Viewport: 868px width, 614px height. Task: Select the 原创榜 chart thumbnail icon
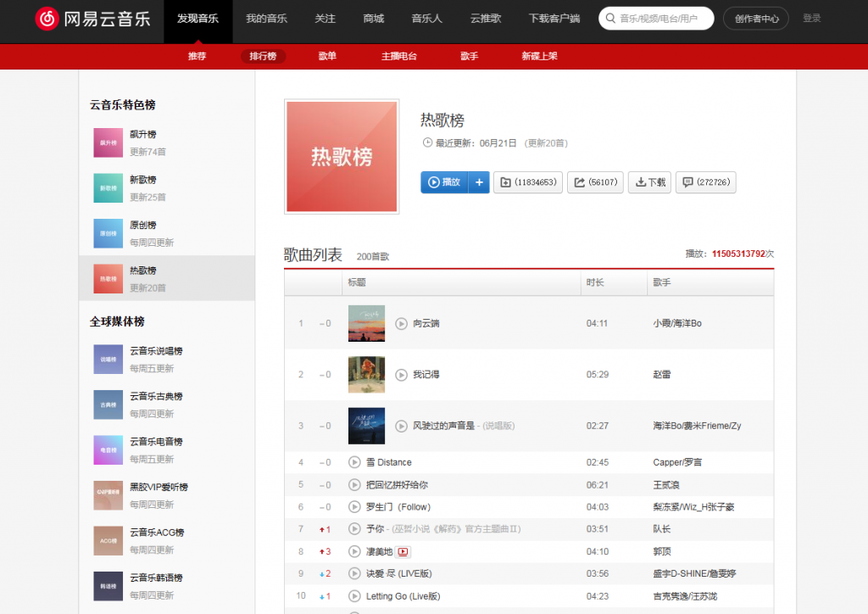(x=108, y=233)
